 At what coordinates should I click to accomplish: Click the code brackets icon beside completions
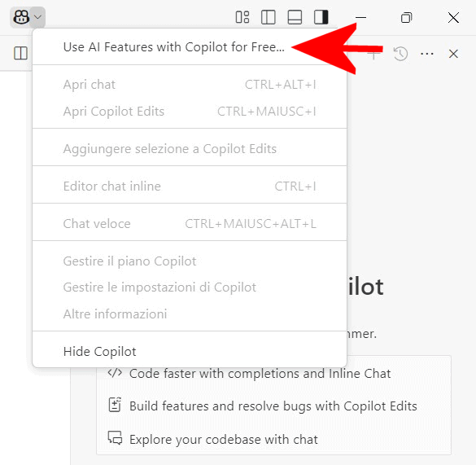tap(115, 373)
